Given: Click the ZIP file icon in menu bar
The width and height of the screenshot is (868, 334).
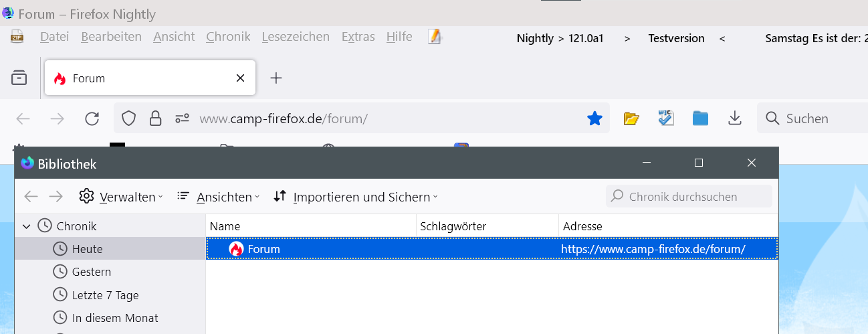Looking at the screenshot, I should pyautogui.click(x=17, y=37).
